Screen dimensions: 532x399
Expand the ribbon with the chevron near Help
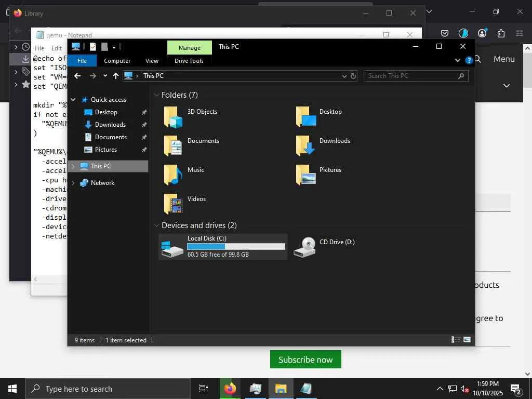[457, 60]
